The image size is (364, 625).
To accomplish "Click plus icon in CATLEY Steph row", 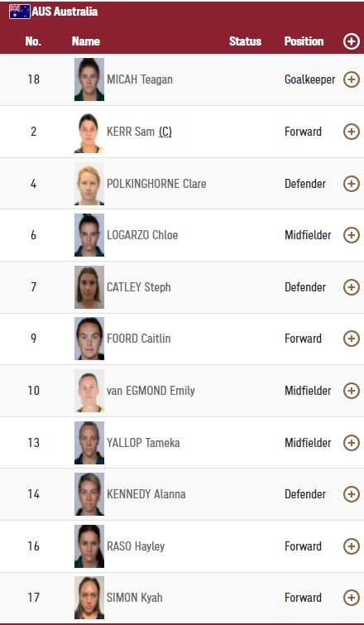I will tap(352, 287).
